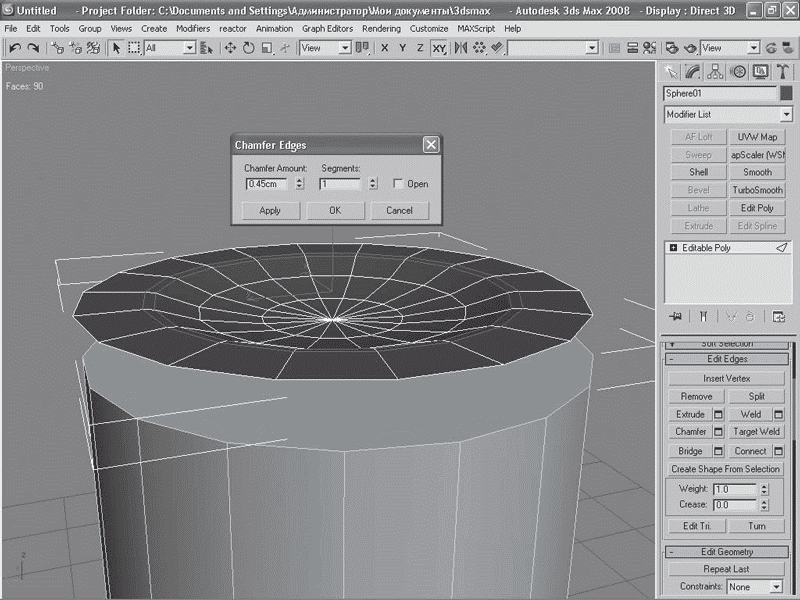The height and width of the screenshot is (600, 800).
Task: Expand the Editable Poly stack entry
Action: click(x=673, y=247)
